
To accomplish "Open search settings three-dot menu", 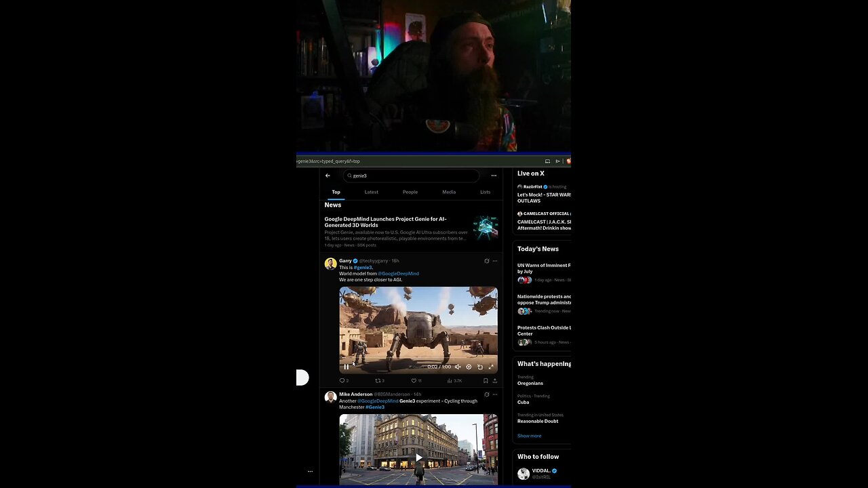I will click(494, 176).
